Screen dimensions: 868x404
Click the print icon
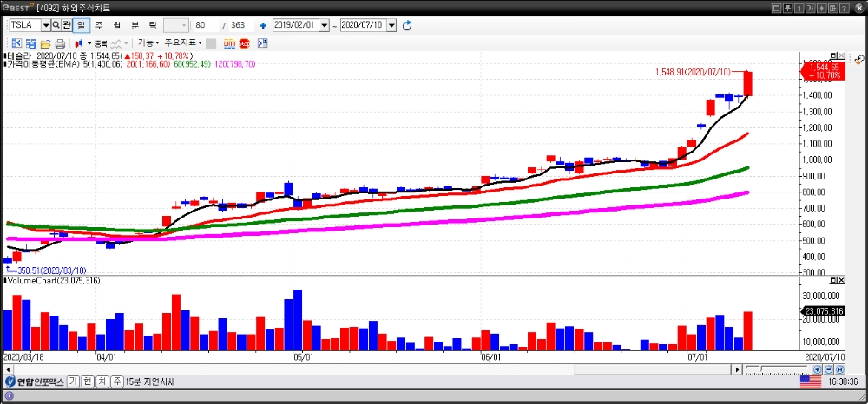click(61, 43)
